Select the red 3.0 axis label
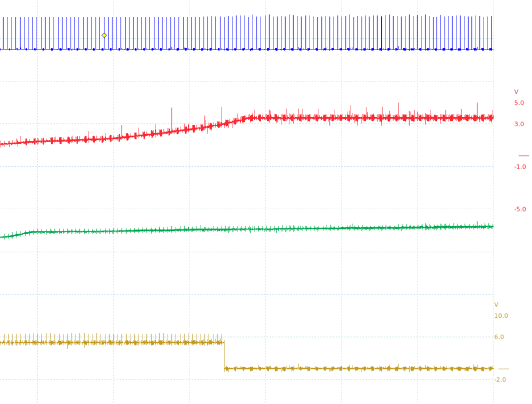 519,124
